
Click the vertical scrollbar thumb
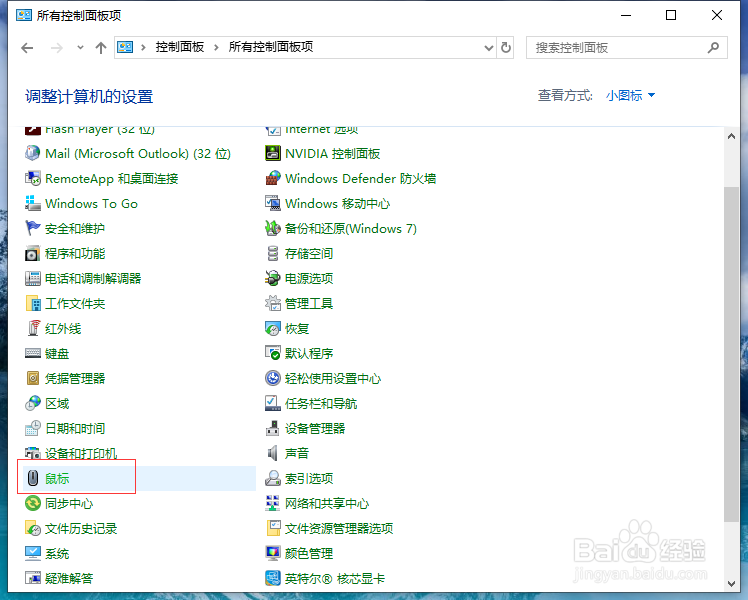(731, 354)
